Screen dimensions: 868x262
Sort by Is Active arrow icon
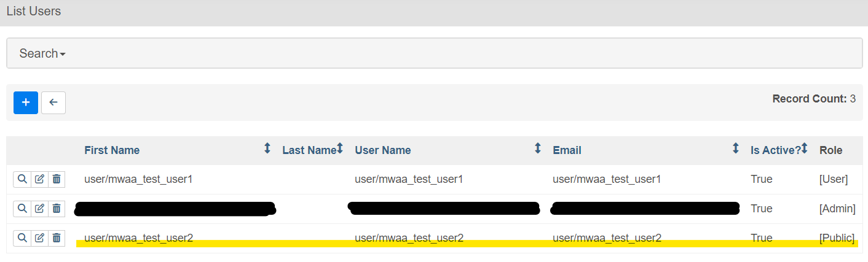(x=804, y=148)
